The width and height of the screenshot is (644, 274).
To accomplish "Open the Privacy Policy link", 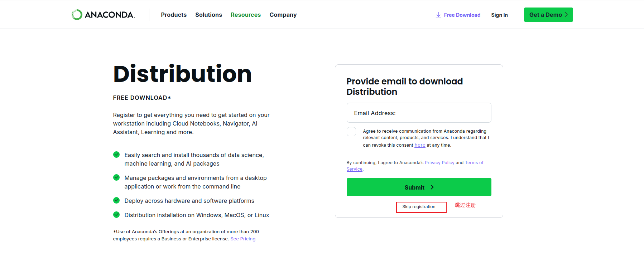I will coord(439,163).
